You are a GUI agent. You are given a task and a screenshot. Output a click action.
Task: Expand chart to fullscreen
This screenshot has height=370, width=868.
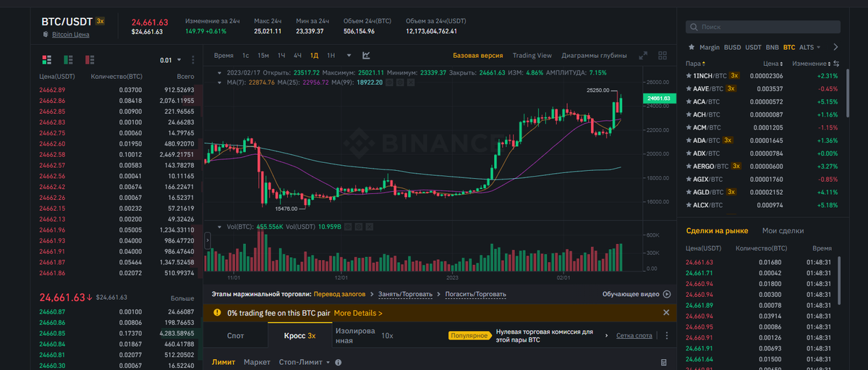642,55
